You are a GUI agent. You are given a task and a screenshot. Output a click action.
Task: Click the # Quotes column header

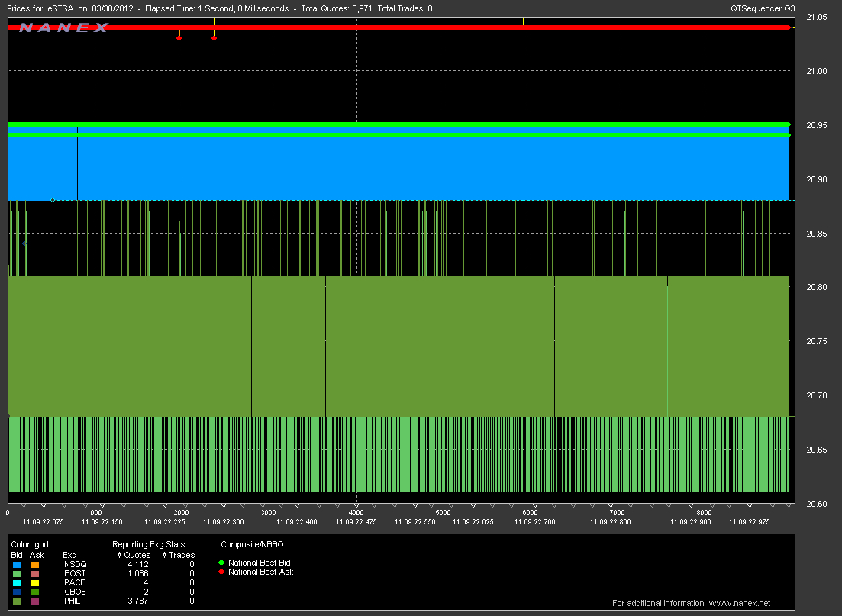(x=133, y=555)
